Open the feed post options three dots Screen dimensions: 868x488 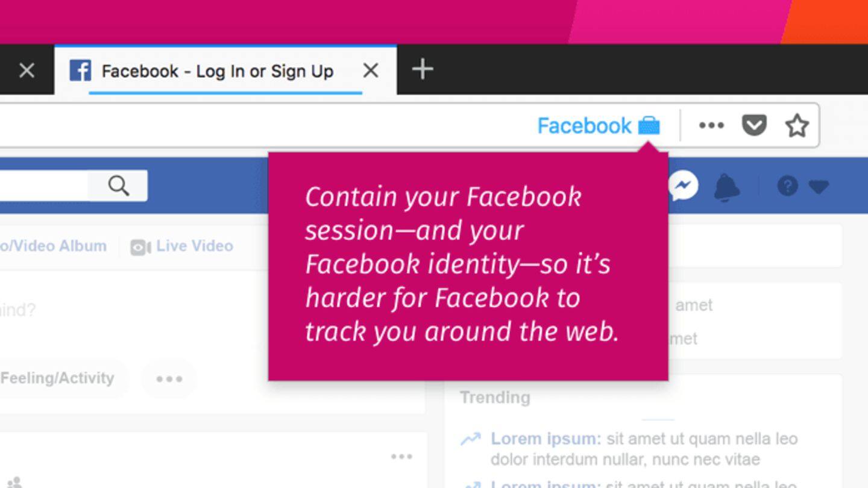coord(401,457)
